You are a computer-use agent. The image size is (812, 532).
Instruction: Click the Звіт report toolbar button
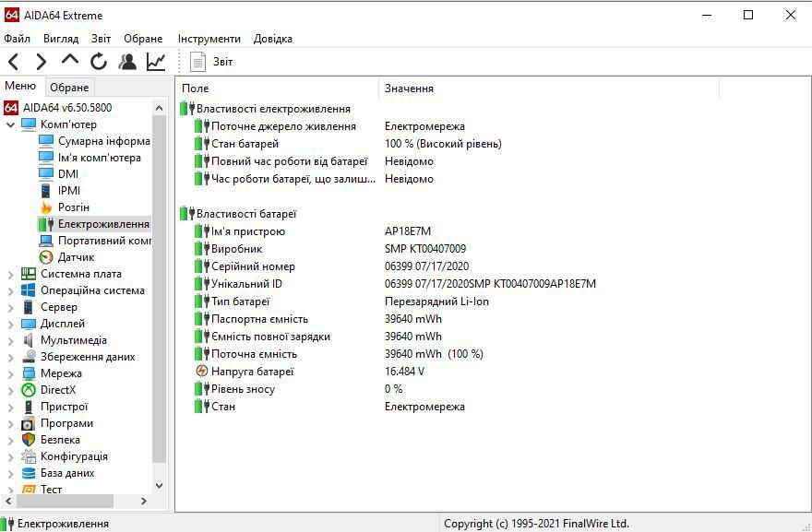211,62
